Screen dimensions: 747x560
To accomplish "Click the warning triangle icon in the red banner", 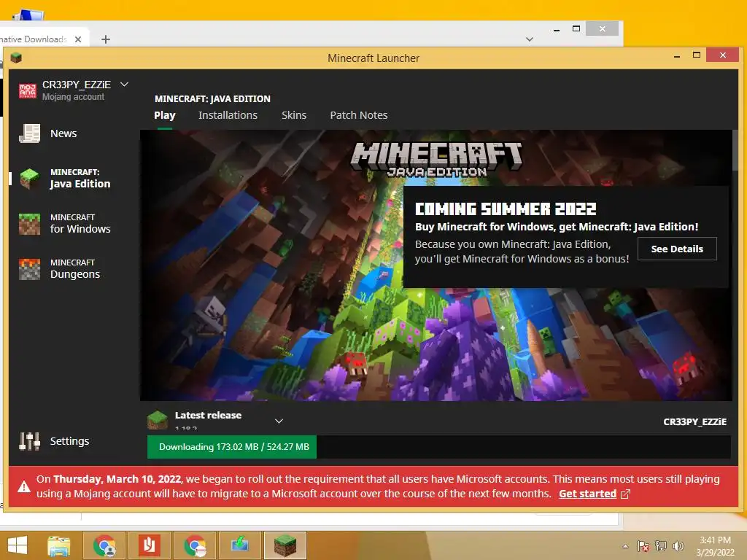I will (x=24, y=486).
